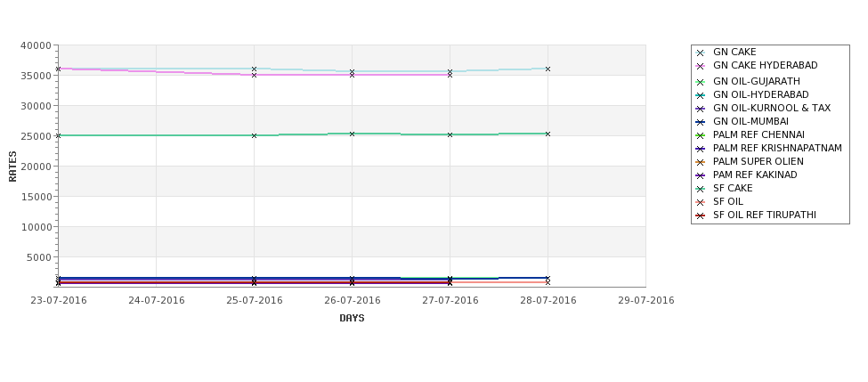Click the GN CAKE legend marker icon
Viewport: 868px width, 382px height.
point(701,53)
